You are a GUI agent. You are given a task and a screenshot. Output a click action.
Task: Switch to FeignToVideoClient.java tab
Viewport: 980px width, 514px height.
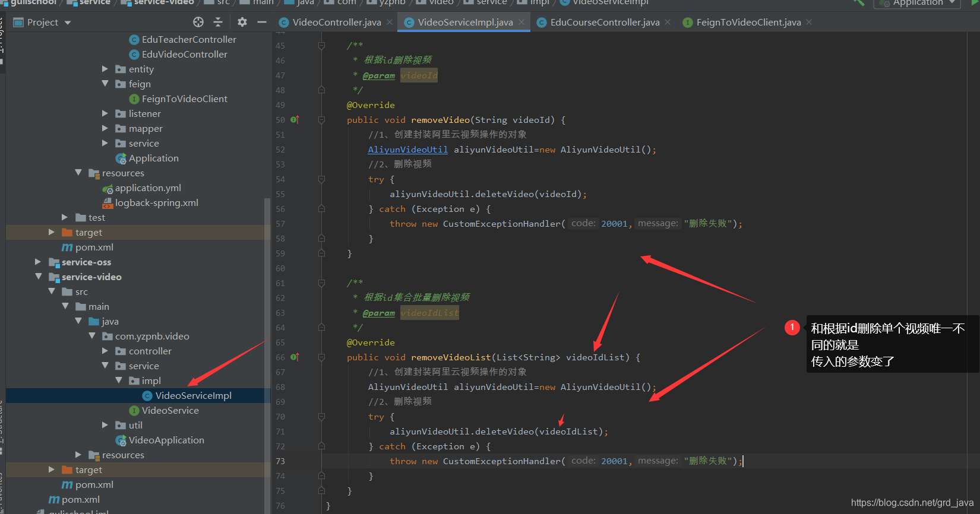tap(748, 22)
